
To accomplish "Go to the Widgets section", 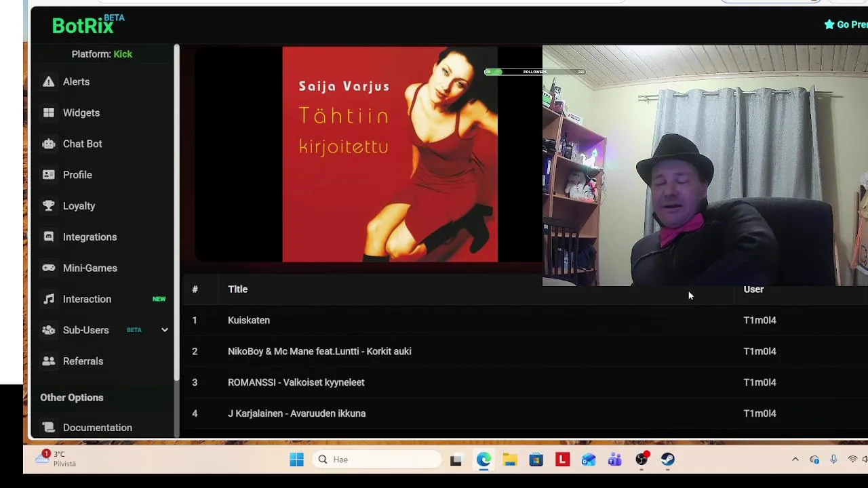I will click(x=81, y=113).
